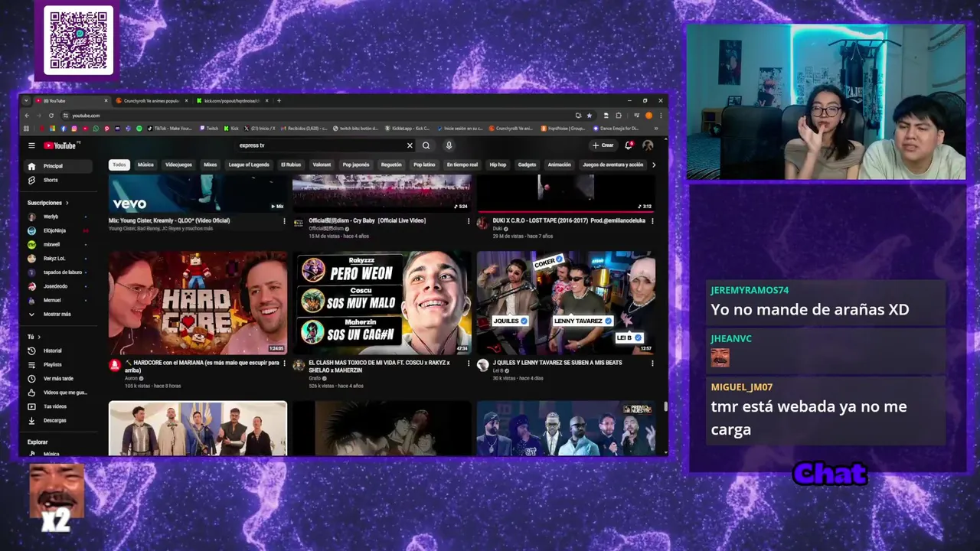The height and width of the screenshot is (551, 980).
Task: Open the YouTube hamburger guide menu
Action: (x=31, y=145)
